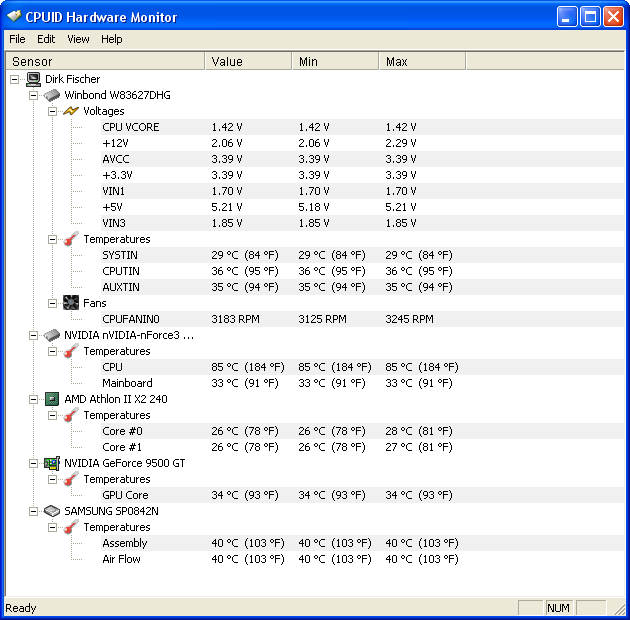This screenshot has height=620, width=630.
Task: Close the Hardware Monitor window
Action: (x=614, y=17)
